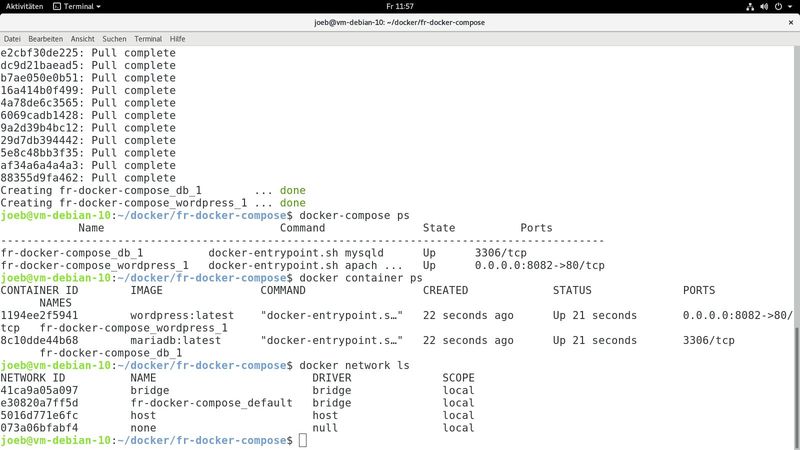This screenshot has height=450, width=800.
Task: Open the Datei menu
Action: pyautogui.click(x=12, y=39)
